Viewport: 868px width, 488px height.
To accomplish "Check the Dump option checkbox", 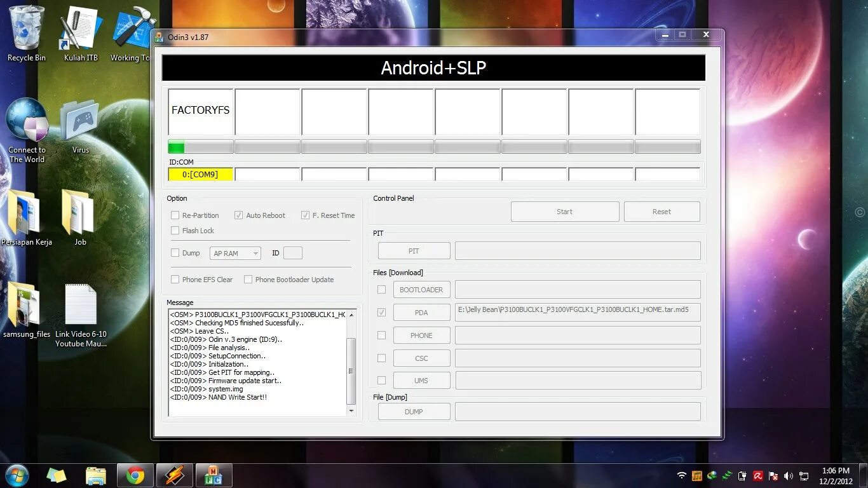I will tap(175, 253).
